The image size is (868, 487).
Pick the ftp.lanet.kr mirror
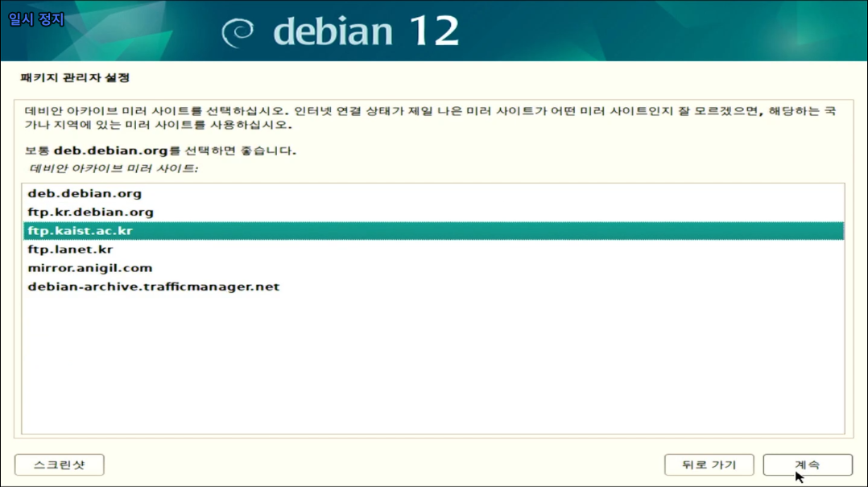coord(433,250)
